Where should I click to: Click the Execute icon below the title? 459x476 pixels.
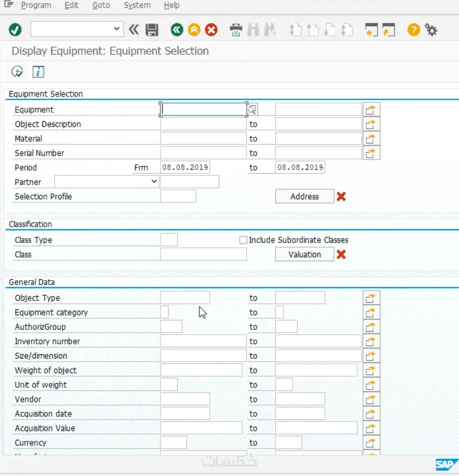pyautogui.click(x=17, y=71)
